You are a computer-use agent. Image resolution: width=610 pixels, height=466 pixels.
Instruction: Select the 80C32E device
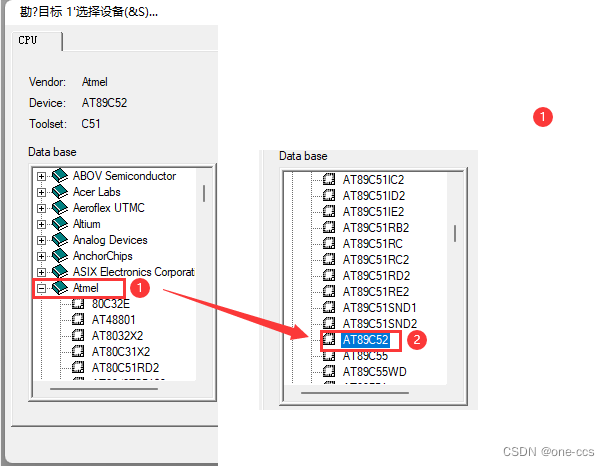[x=111, y=304]
